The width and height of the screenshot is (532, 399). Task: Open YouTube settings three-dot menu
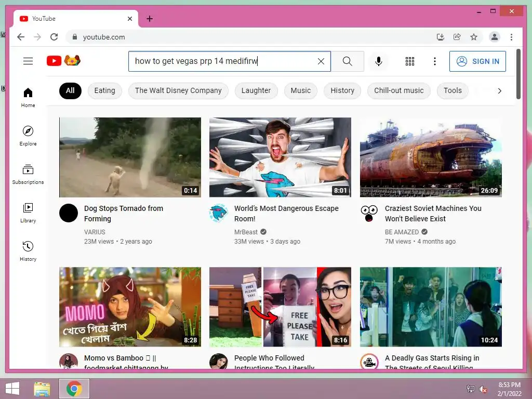click(x=435, y=61)
